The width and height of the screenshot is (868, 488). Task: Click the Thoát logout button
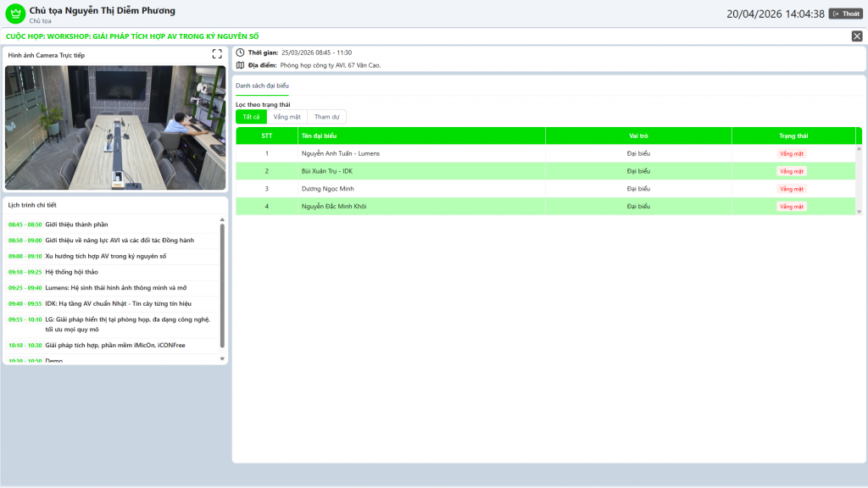coord(846,14)
